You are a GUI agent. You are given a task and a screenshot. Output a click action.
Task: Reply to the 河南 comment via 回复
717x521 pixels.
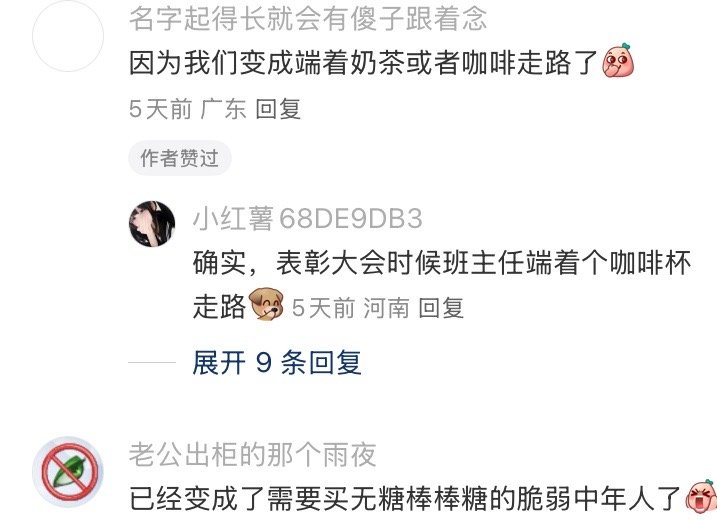441,307
